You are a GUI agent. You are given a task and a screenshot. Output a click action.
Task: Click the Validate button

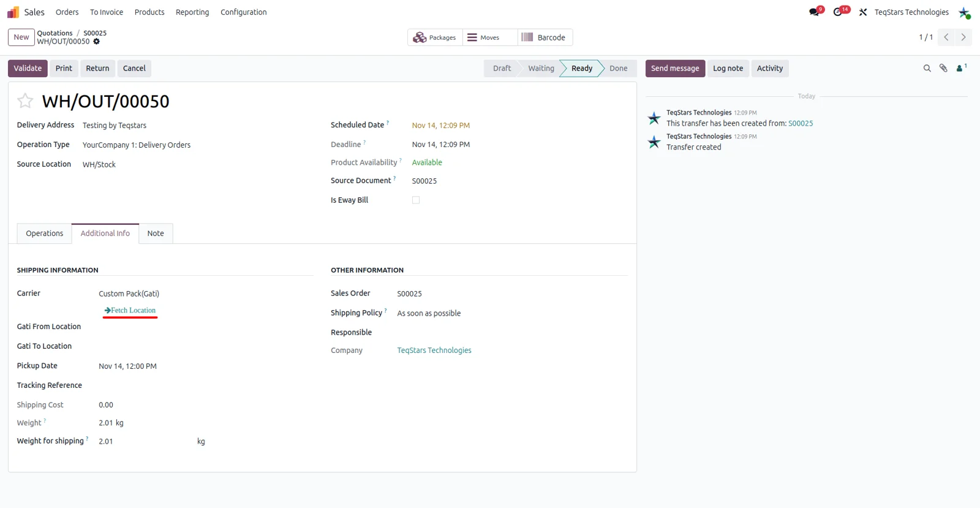(x=28, y=69)
